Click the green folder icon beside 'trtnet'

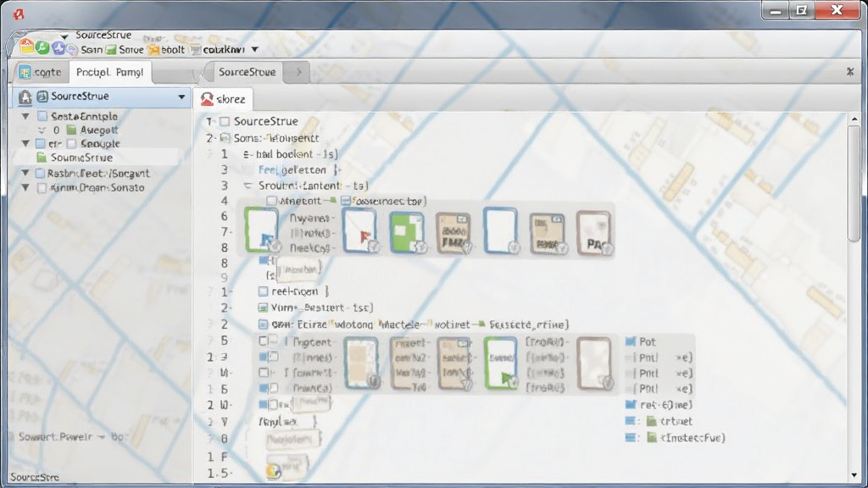tap(652, 421)
